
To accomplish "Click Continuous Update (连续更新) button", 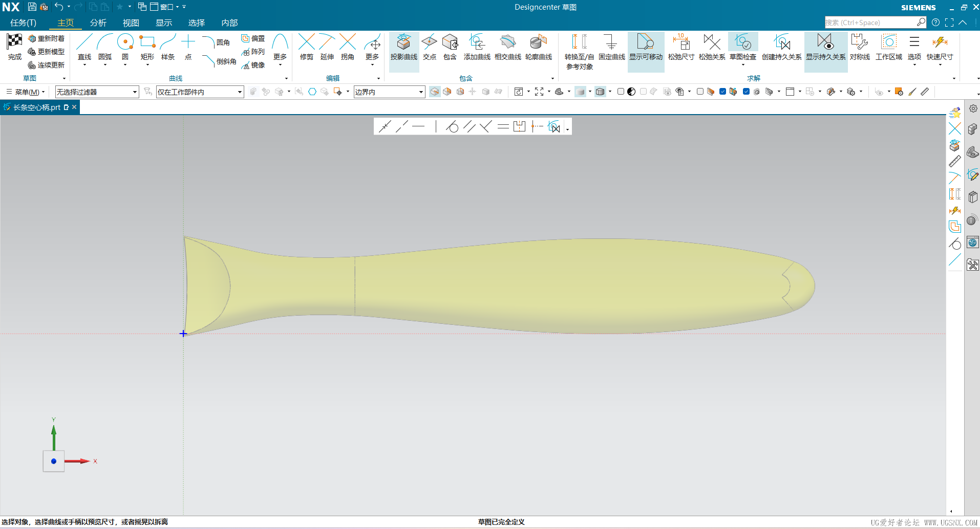I will tap(47, 65).
